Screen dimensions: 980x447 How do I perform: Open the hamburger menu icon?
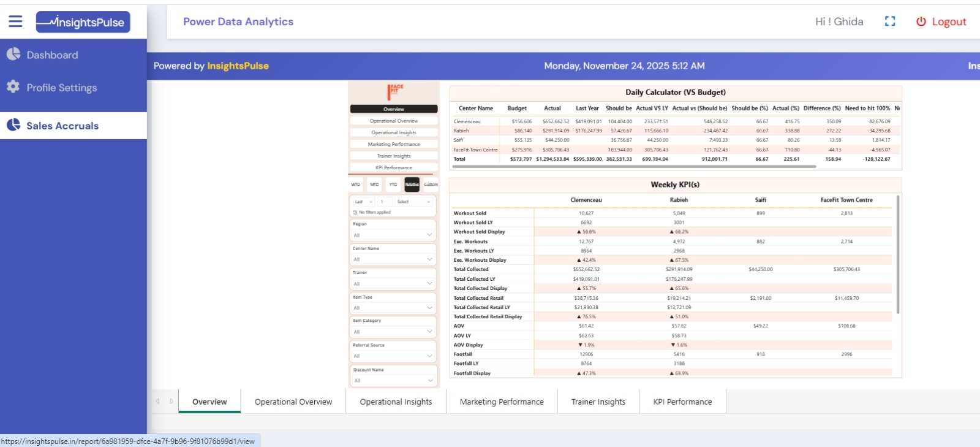[15, 21]
